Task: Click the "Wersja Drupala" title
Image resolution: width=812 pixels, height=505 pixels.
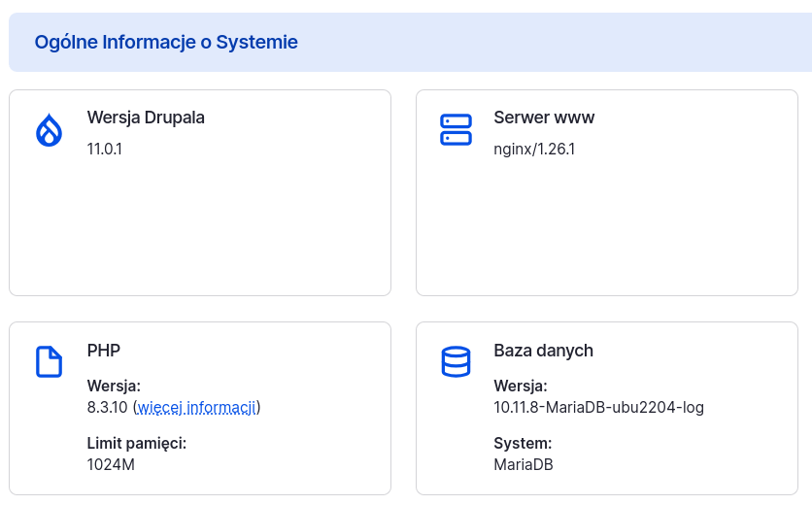Action: click(146, 118)
